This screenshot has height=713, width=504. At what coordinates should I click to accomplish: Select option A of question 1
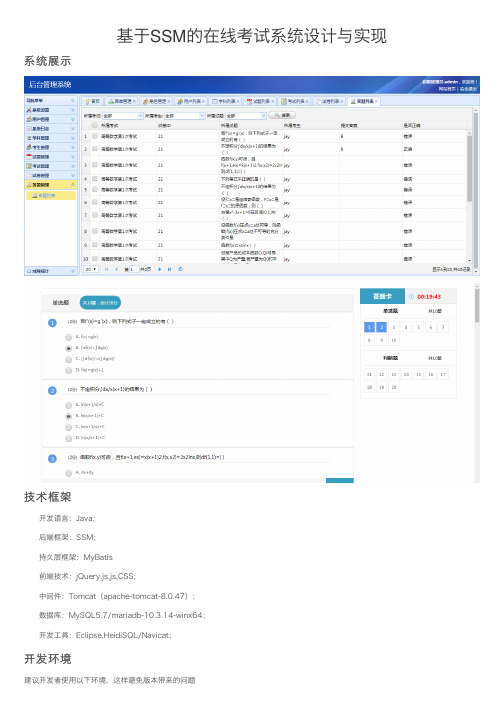click(69, 337)
